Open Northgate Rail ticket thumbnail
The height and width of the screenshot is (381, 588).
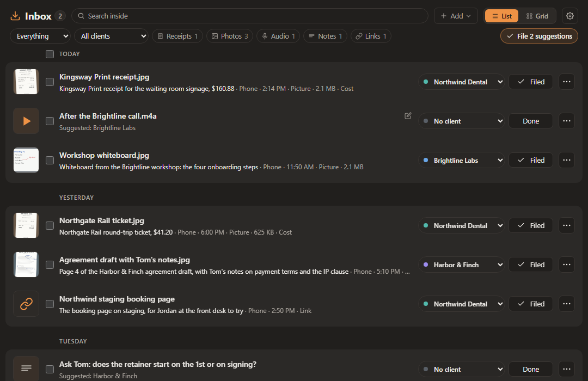(26, 225)
